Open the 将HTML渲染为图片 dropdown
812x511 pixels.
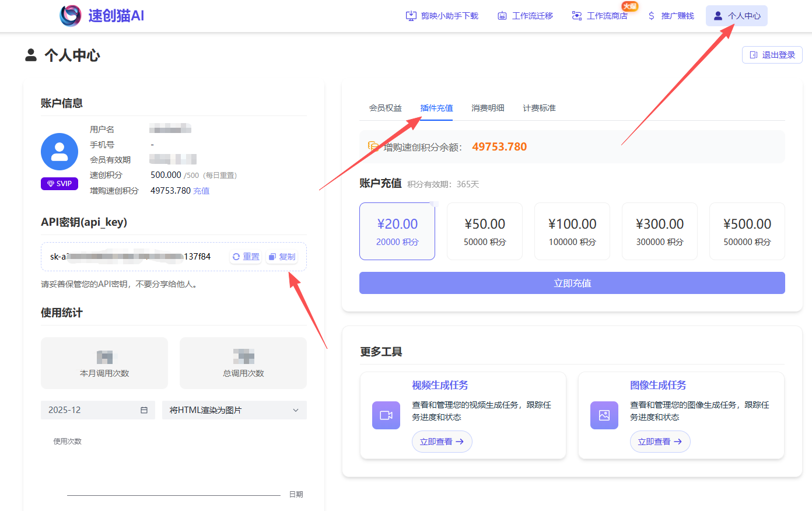click(234, 410)
